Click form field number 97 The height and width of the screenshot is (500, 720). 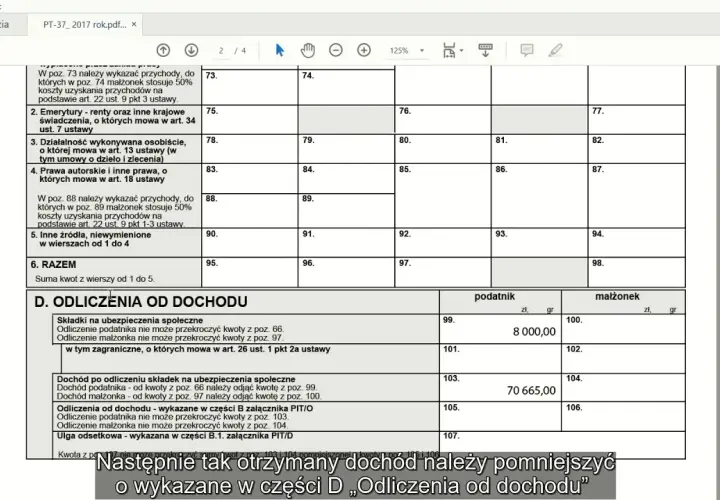click(443, 272)
